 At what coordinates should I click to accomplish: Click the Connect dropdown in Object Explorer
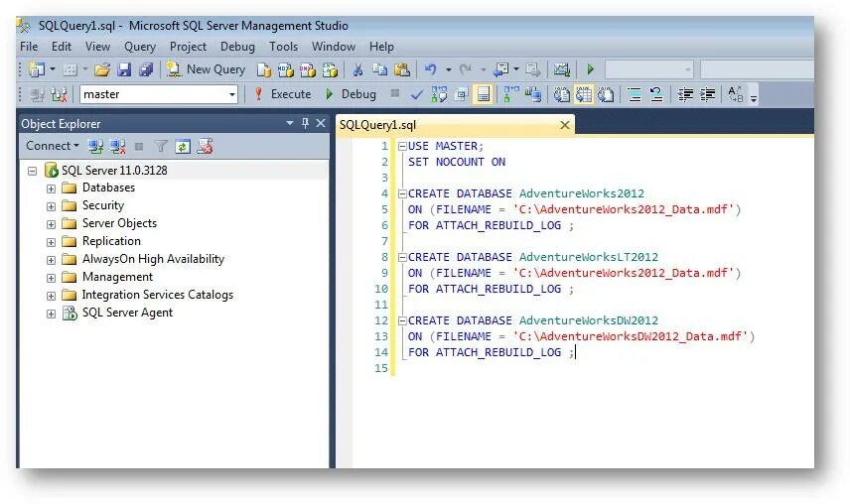(53, 146)
